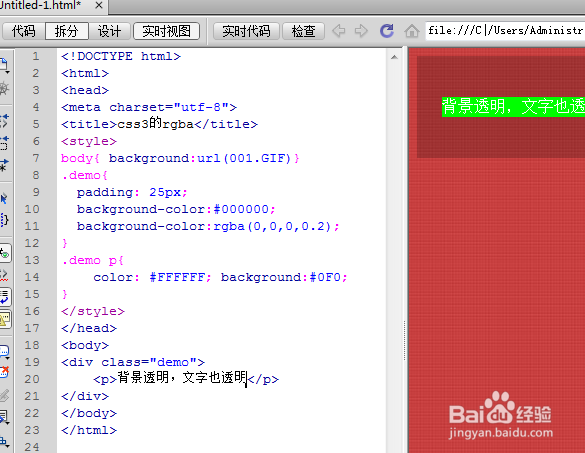Toggle highlight invalid code icon

click(4, 275)
